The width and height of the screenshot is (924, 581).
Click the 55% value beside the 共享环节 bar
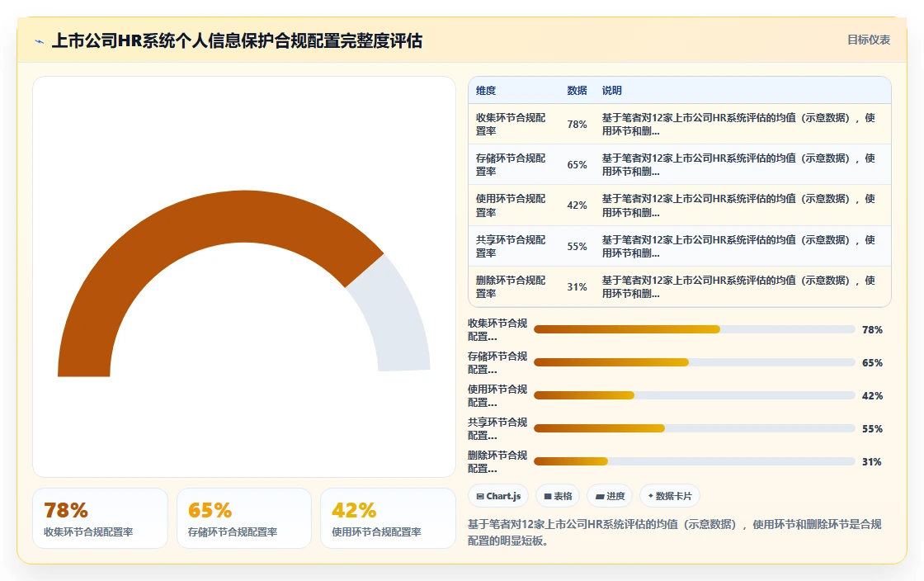(872, 429)
